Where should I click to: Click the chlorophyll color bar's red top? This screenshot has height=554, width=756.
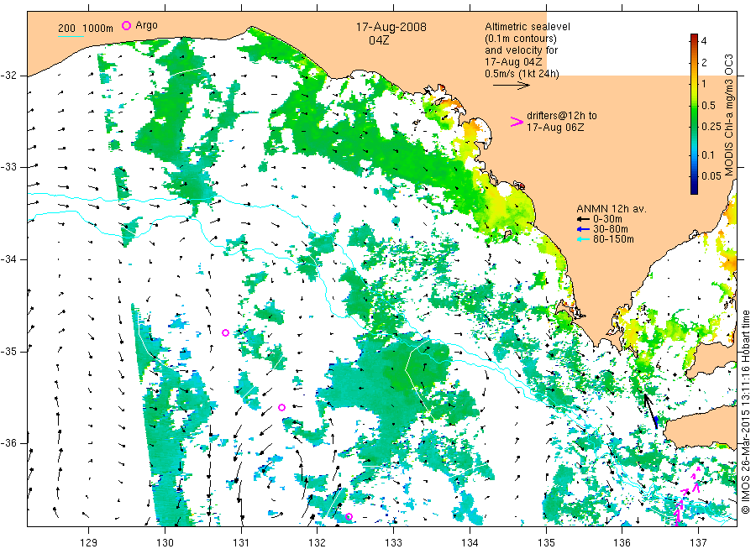694,37
